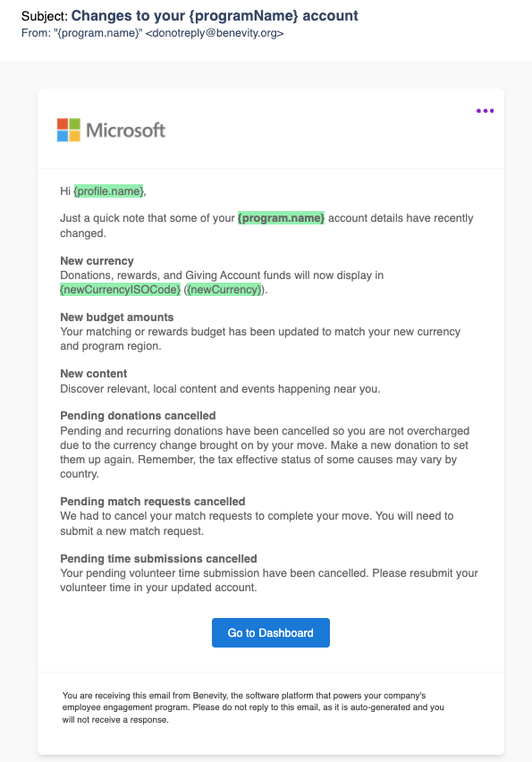
Task: Click the New currency heading
Action: pyautogui.click(x=97, y=261)
